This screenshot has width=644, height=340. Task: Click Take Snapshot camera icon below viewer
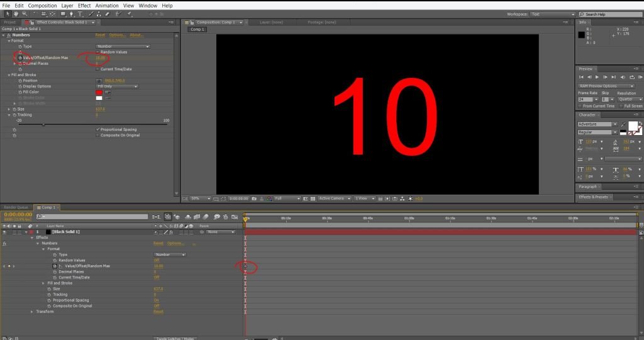coord(254,199)
